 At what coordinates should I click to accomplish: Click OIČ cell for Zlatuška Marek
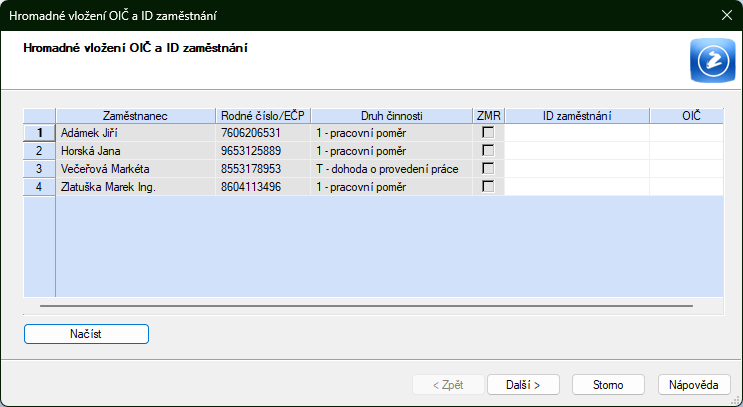(x=686, y=186)
